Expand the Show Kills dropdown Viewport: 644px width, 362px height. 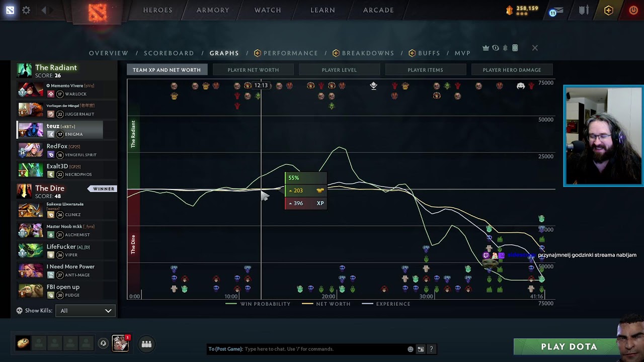pyautogui.click(x=85, y=311)
